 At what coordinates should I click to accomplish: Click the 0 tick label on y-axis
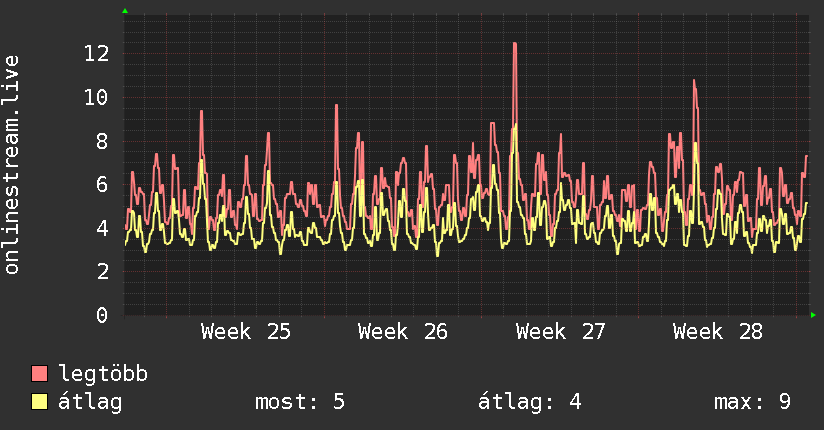pyautogui.click(x=102, y=315)
